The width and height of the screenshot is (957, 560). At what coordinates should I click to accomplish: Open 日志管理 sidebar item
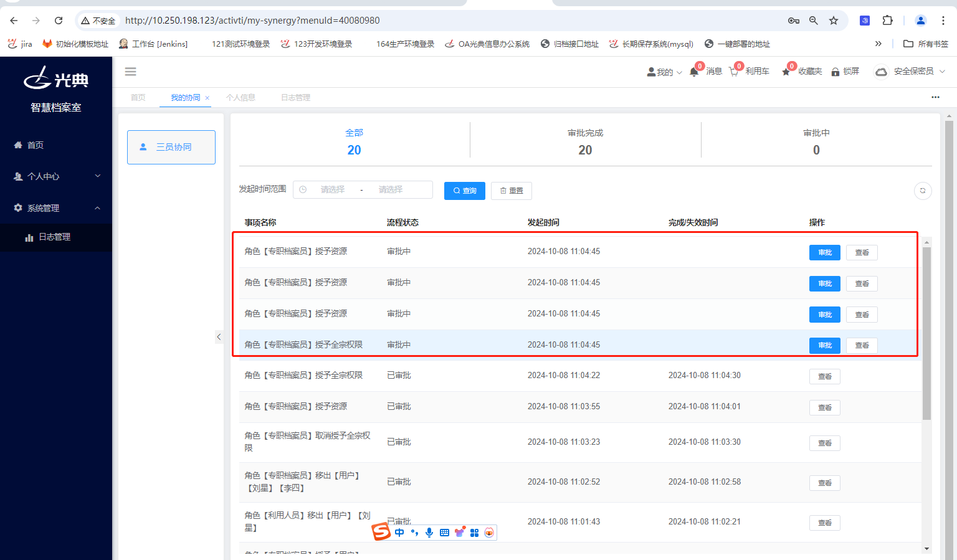[x=56, y=237]
